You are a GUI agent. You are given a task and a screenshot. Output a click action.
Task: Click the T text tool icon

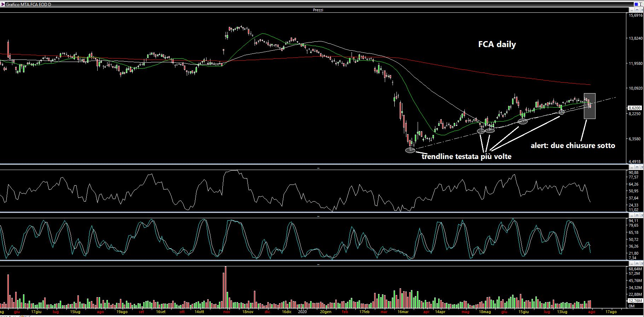pos(640,4)
